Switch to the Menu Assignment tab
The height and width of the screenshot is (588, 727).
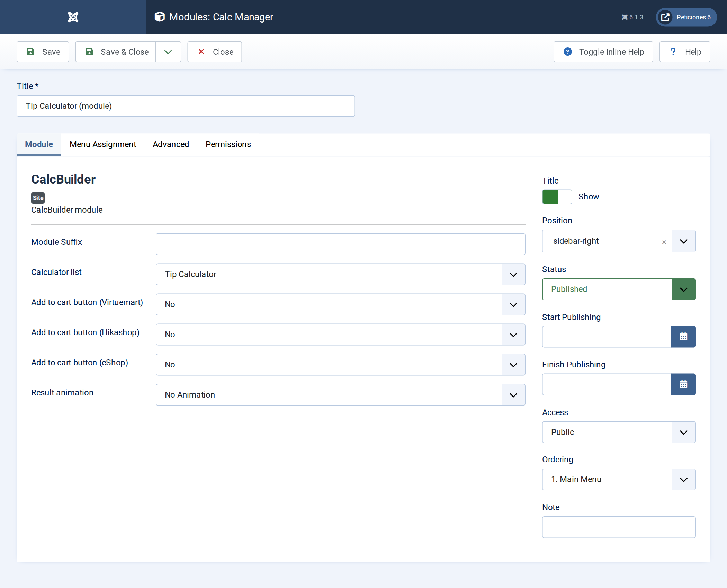(103, 144)
